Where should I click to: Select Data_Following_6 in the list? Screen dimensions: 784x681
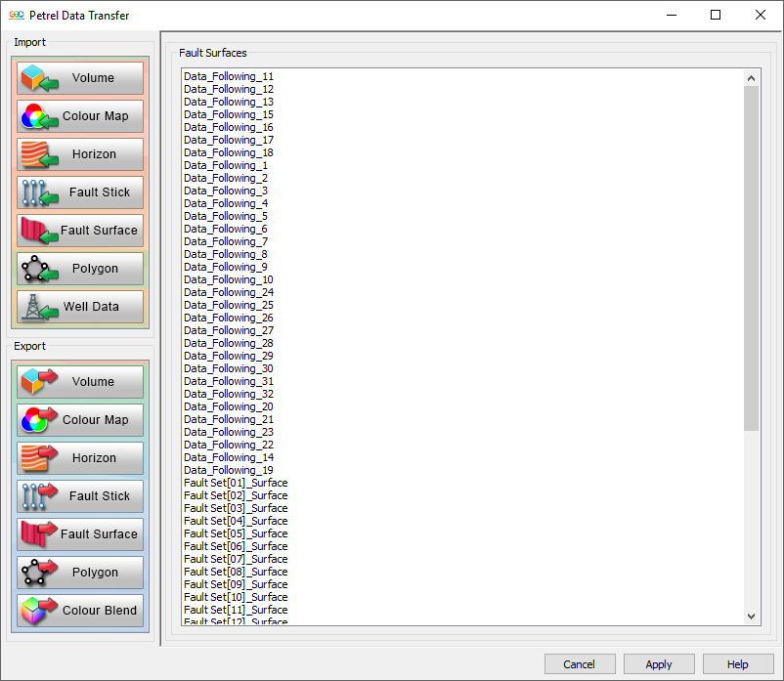(226, 229)
